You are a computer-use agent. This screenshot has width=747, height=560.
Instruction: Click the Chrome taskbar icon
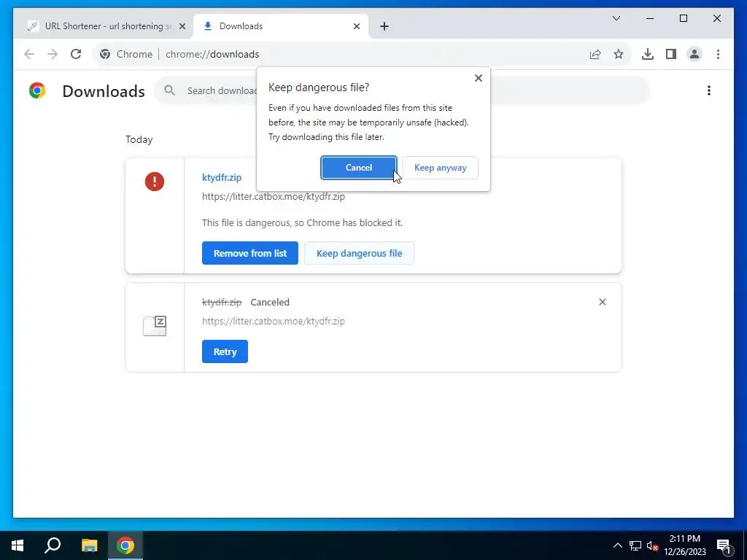(125, 545)
